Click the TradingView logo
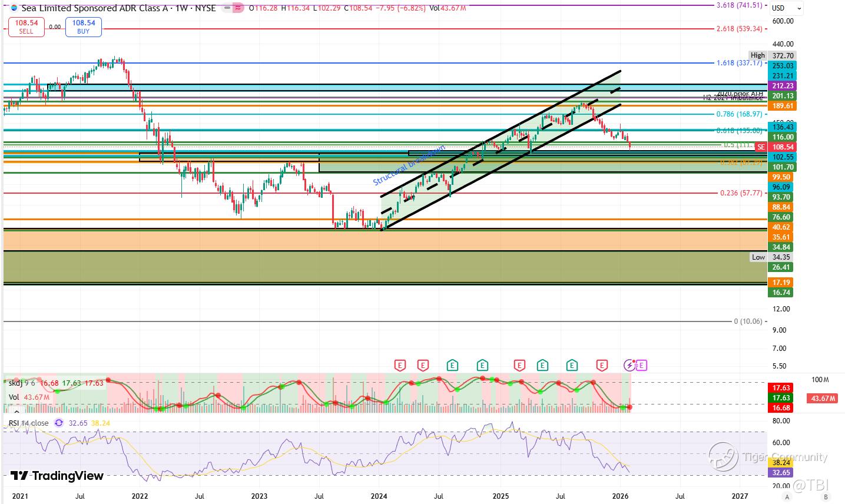This screenshot has width=845, height=504. tap(57, 476)
